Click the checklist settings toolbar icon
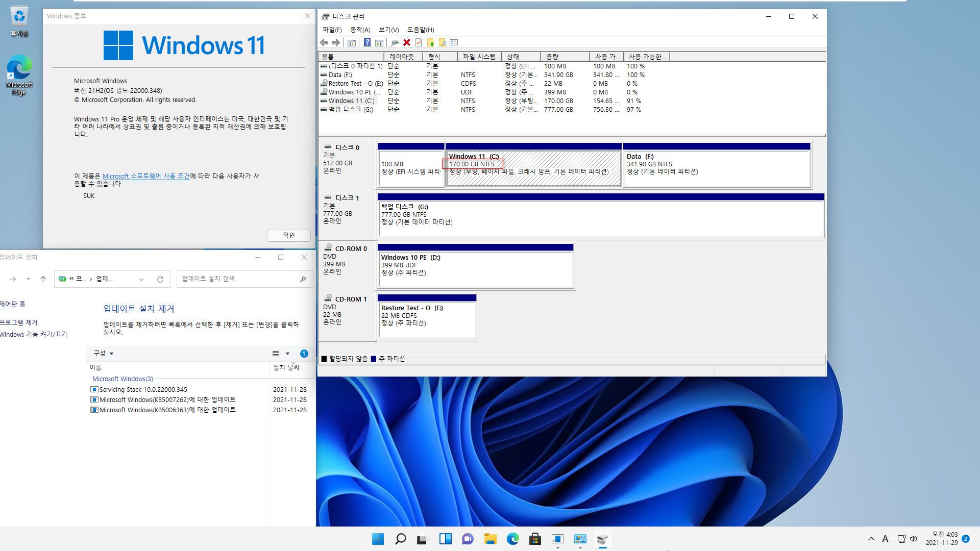This screenshot has width=980, height=551. click(454, 42)
